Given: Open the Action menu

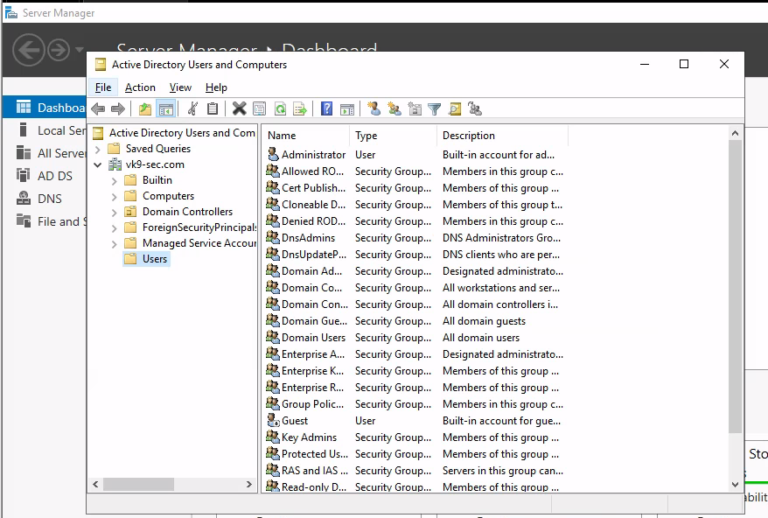Looking at the screenshot, I should [x=140, y=88].
